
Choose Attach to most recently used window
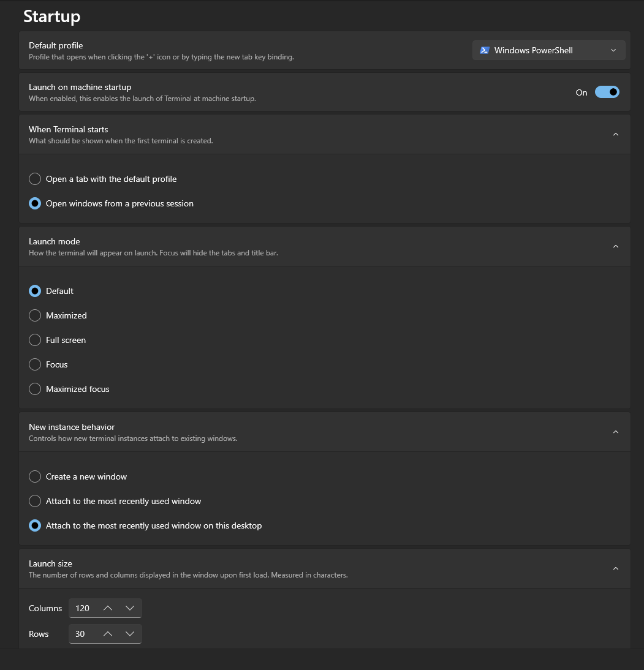[x=35, y=501]
